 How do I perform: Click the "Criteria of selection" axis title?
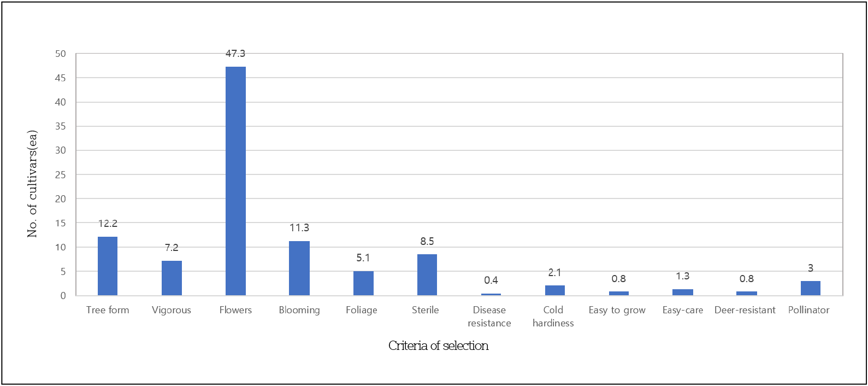[x=439, y=346]
